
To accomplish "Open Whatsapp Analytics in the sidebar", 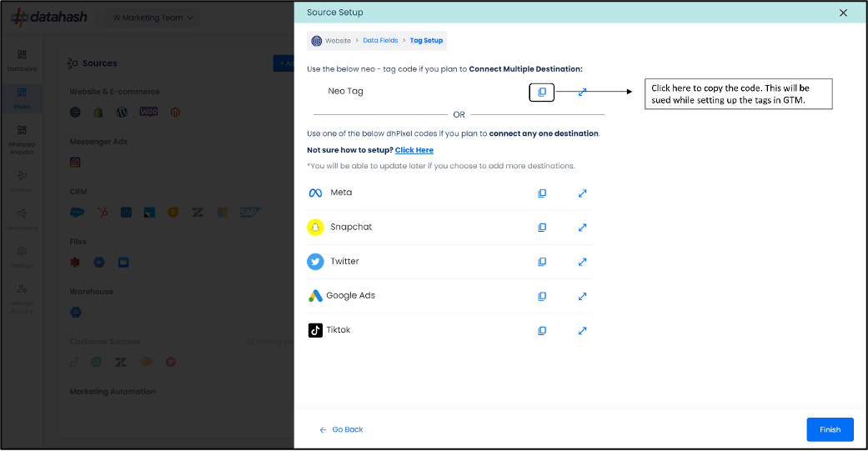I will [x=22, y=140].
